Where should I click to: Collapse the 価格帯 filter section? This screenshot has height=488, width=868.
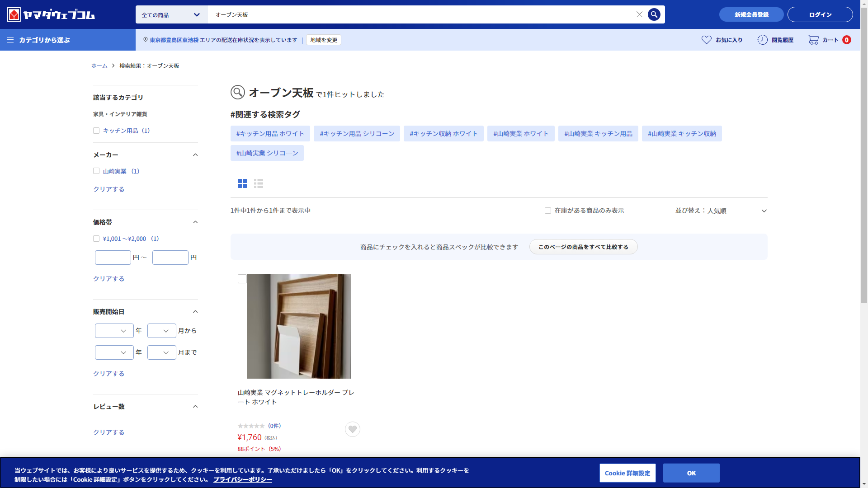(195, 222)
